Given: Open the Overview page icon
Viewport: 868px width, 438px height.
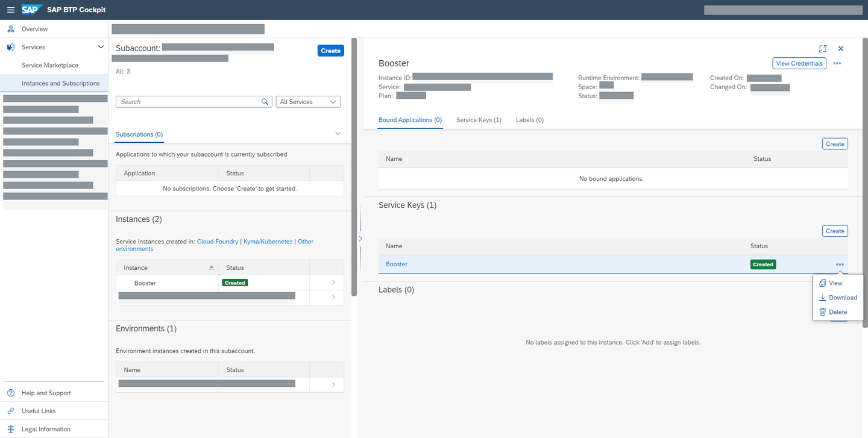Looking at the screenshot, I should [x=11, y=29].
